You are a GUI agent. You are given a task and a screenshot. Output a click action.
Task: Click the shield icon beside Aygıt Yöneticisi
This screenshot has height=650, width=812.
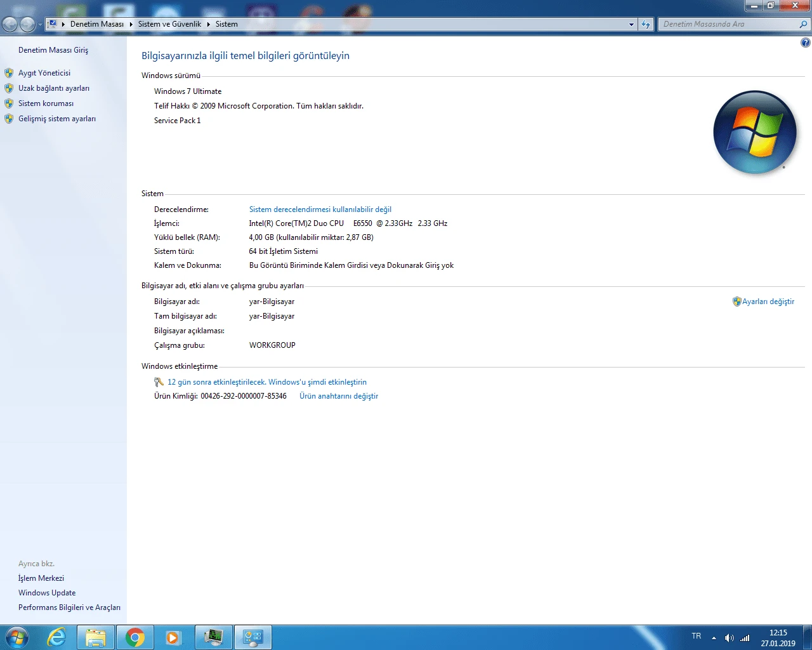click(x=9, y=73)
